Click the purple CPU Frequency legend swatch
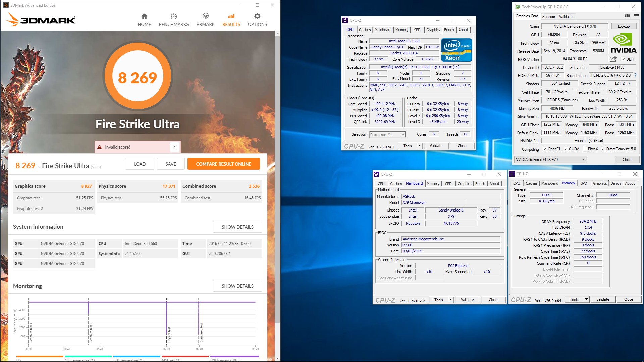Screen dimensions: 644x362 click(x=234, y=356)
